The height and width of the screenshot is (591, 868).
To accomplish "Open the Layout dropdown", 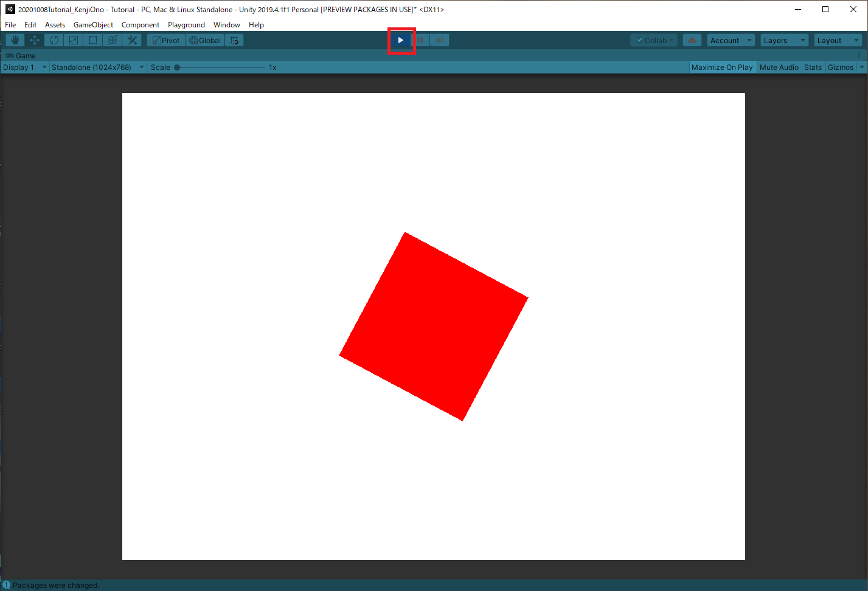I will 838,40.
